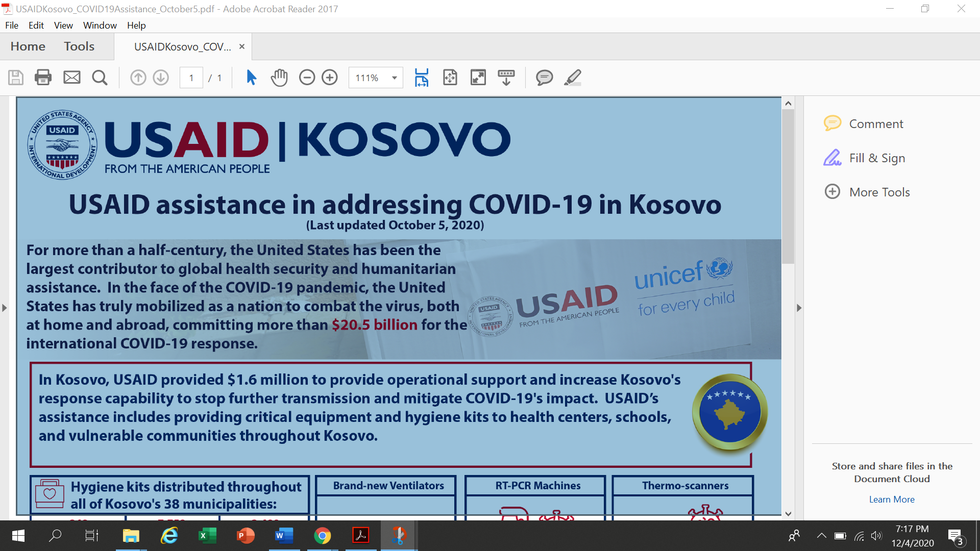The height and width of the screenshot is (551, 980).
Task: Open Word from the taskbar
Action: [284, 536]
